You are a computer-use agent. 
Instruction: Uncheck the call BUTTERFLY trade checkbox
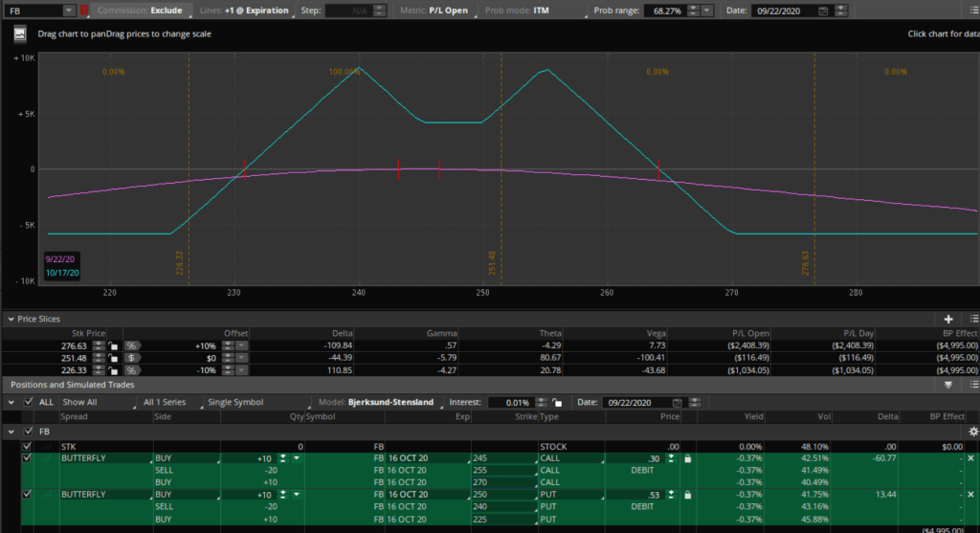(27, 458)
